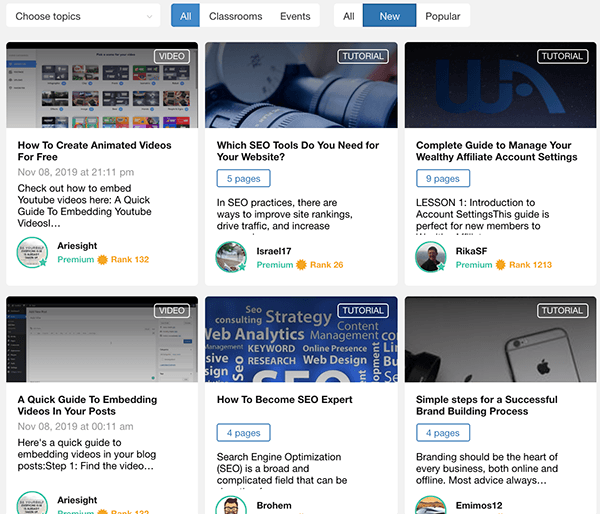Screen dimensions: 600x514
Task: Open 'Which SEO Tools Do You Need' title
Action: [298, 151]
